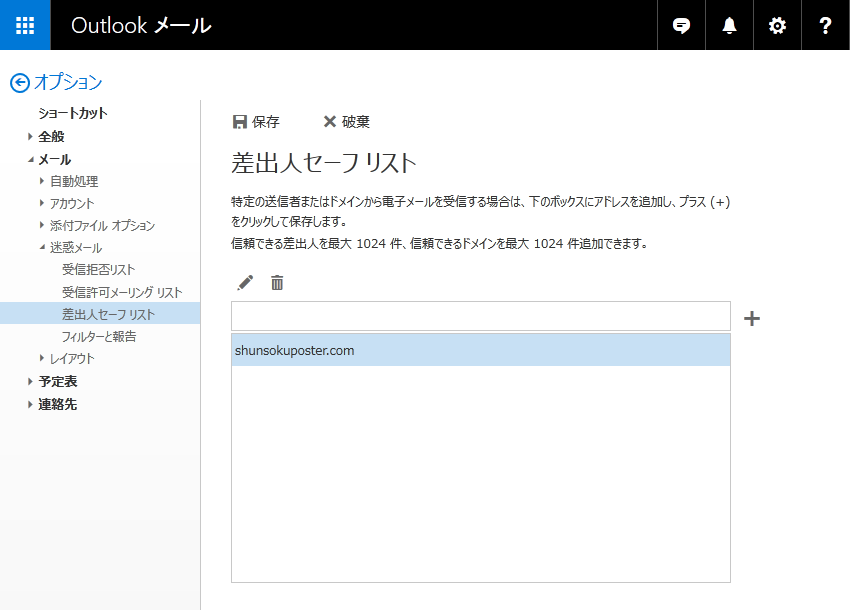850x610 pixels.
Task: Click the back arrow beside オプション
Action: [x=19, y=83]
